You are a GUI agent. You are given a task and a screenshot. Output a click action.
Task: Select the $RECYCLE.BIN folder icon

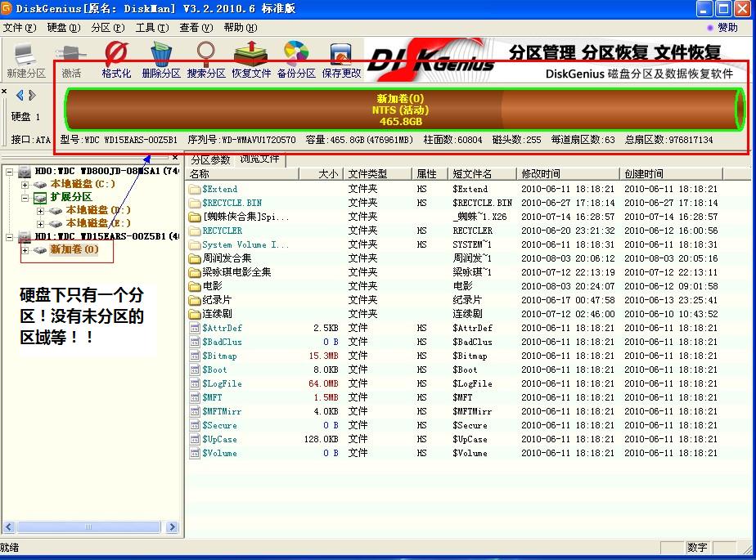(x=195, y=203)
